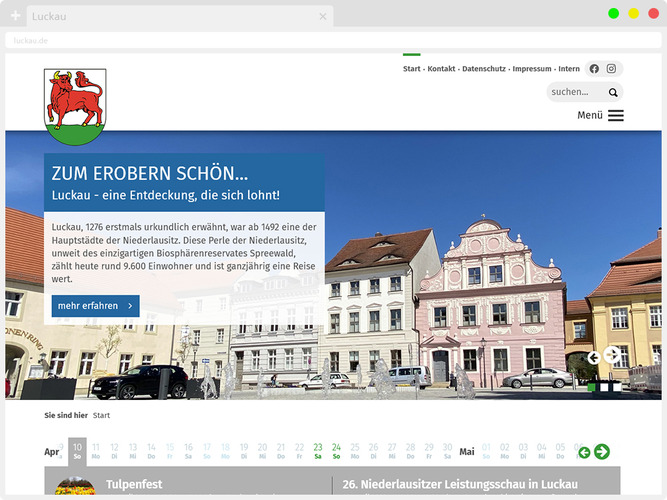This screenshot has width=667, height=500.
Task: Open the hamburger Menü icon
Action: coord(615,115)
